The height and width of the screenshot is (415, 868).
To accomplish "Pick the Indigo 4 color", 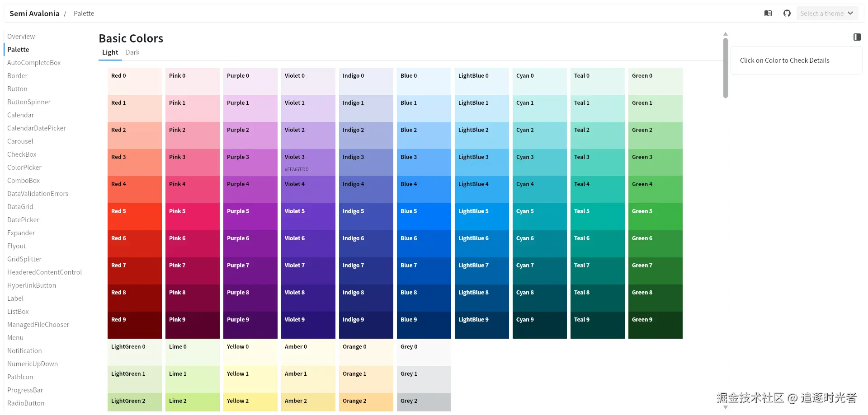I will [x=366, y=190].
